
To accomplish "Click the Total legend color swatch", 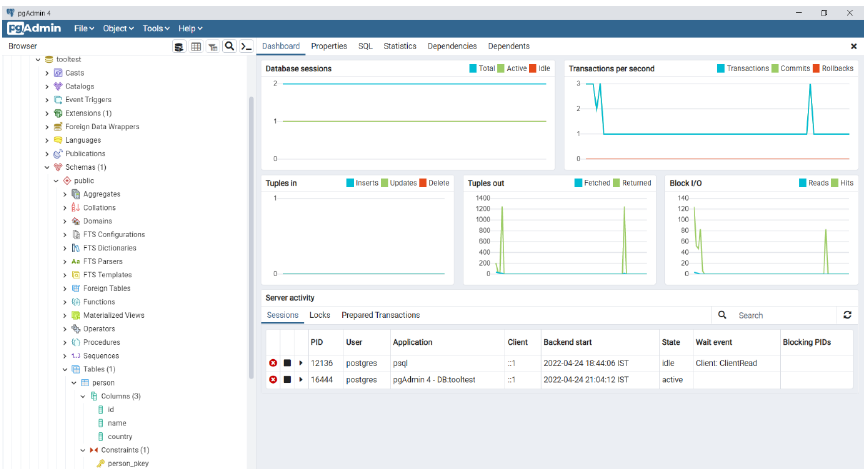I will 473,69.
